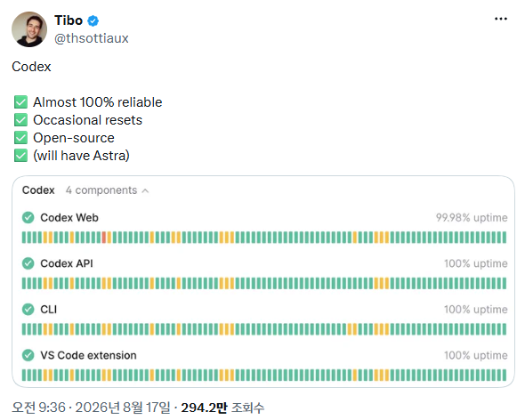This screenshot has width=517, height=420.
Task: Click the CLI green status check icon
Action: 28,310
